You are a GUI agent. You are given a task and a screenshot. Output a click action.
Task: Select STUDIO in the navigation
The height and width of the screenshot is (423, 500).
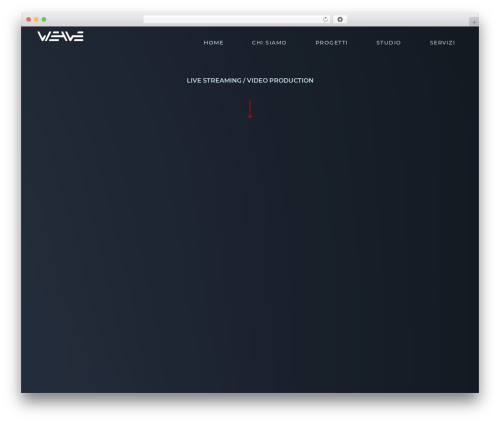click(x=388, y=43)
